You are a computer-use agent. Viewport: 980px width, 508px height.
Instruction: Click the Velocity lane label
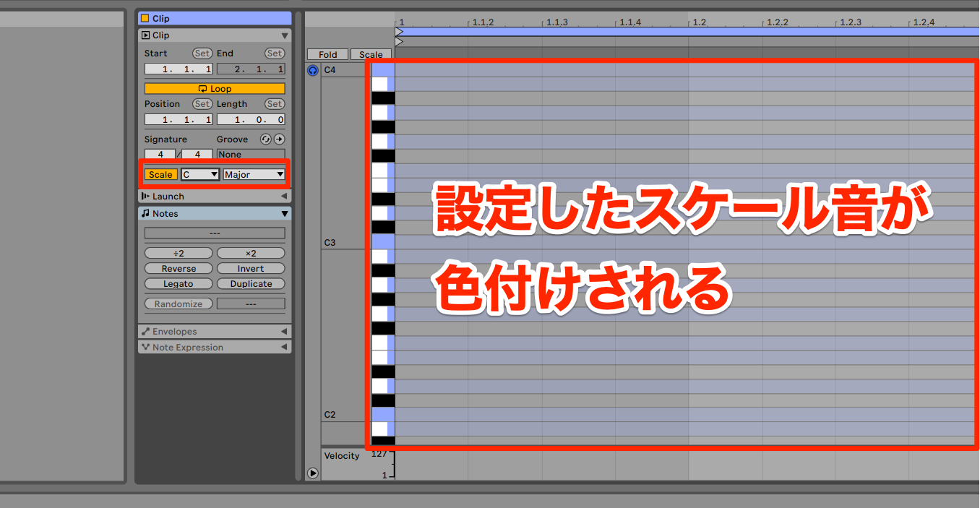pyautogui.click(x=341, y=456)
